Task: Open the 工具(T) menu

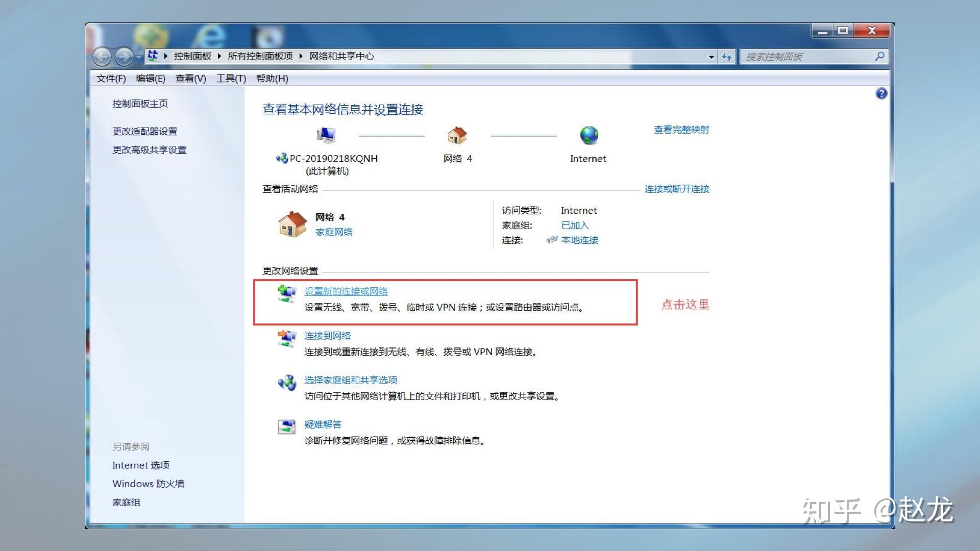Action: 231,79
